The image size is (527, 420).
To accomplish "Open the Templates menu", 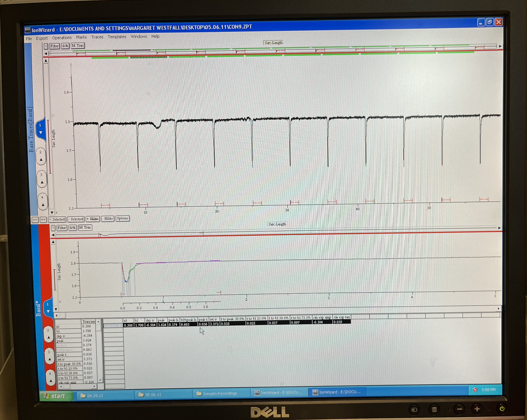I will pyautogui.click(x=117, y=37).
